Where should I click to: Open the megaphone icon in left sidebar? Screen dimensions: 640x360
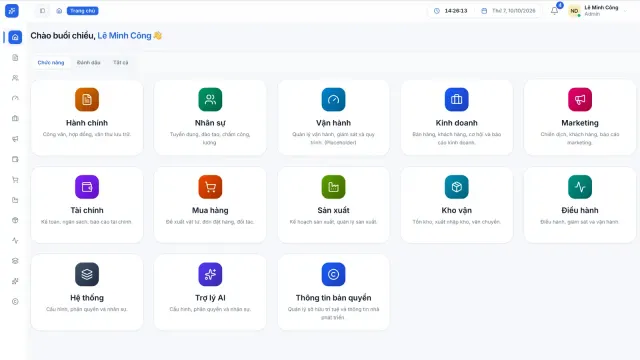[x=15, y=139]
